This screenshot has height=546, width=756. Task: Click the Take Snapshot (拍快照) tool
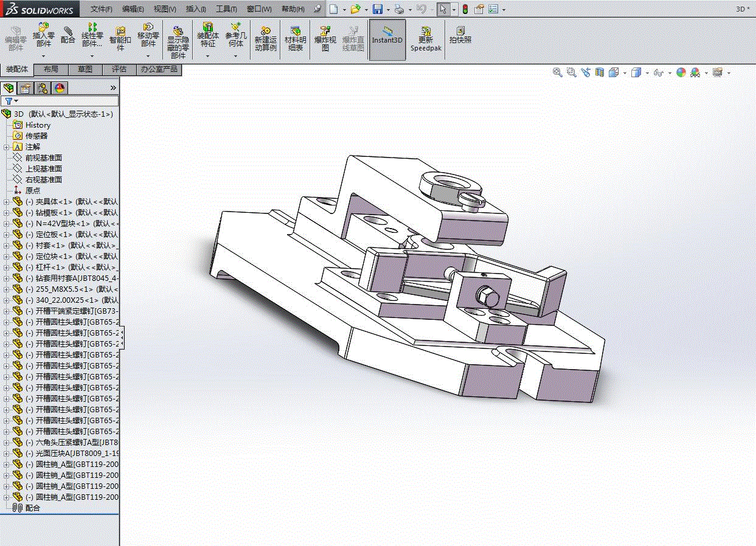click(460, 35)
